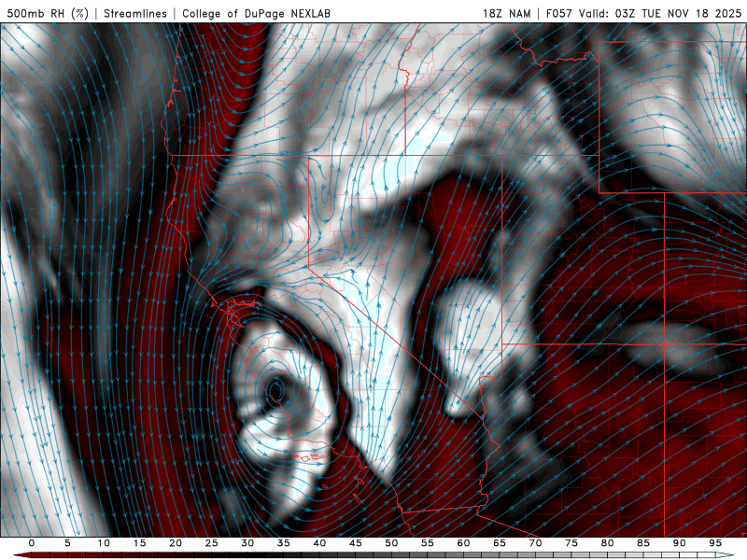This screenshot has width=747, height=560.
Task: Click 'College of DuPage NEXLAB' header text
Action: click(x=256, y=13)
